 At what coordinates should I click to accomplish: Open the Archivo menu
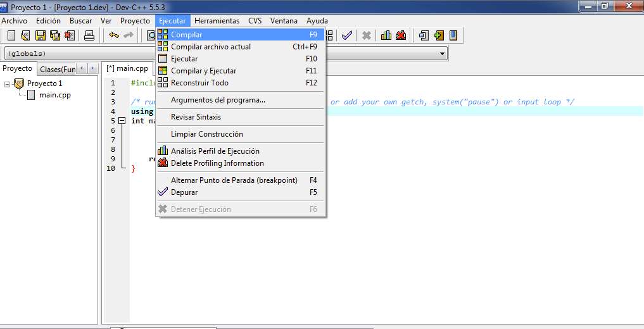coord(15,20)
